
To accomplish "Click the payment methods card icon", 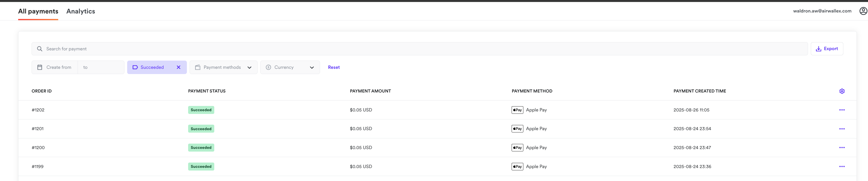I will tap(197, 67).
